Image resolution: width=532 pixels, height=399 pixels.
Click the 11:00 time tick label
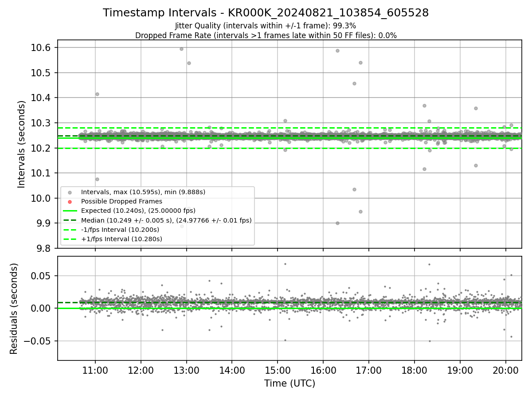pos(95,370)
